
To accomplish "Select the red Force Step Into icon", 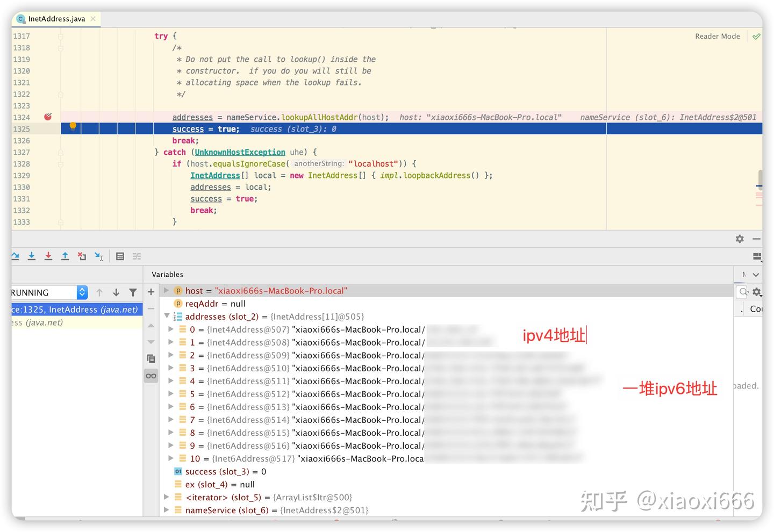I will coord(48,256).
